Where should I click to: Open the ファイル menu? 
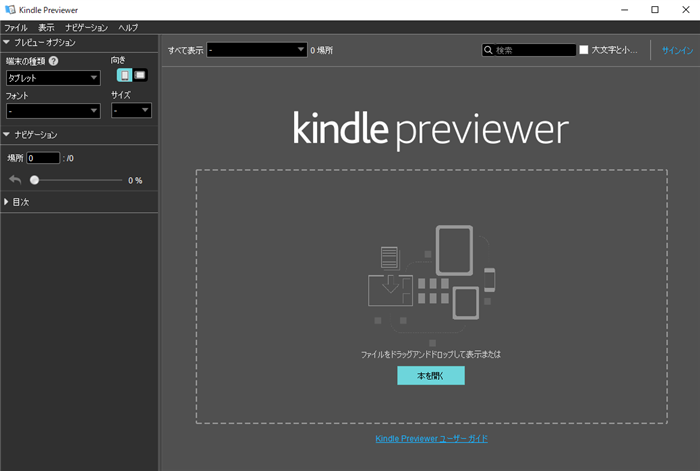coord(16,28)
